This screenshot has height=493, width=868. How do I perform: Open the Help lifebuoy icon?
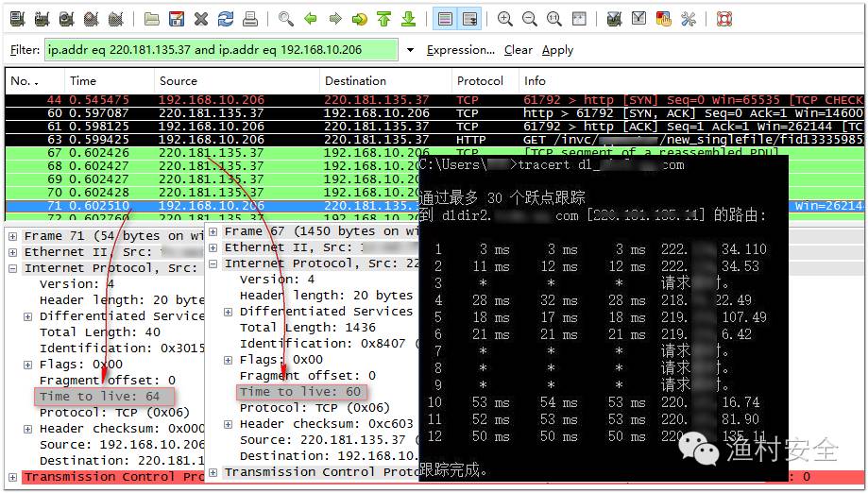723,19
